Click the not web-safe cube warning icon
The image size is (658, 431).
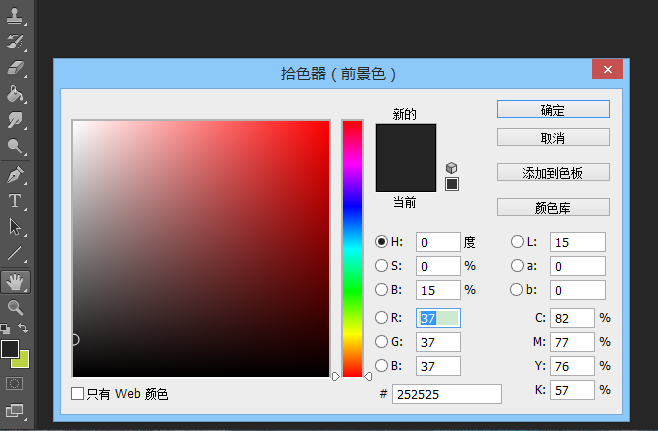452,168
